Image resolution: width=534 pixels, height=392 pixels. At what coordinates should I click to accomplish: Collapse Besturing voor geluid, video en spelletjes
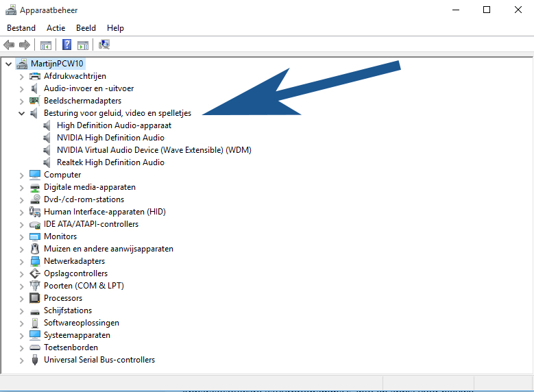[x=21, y=113]
